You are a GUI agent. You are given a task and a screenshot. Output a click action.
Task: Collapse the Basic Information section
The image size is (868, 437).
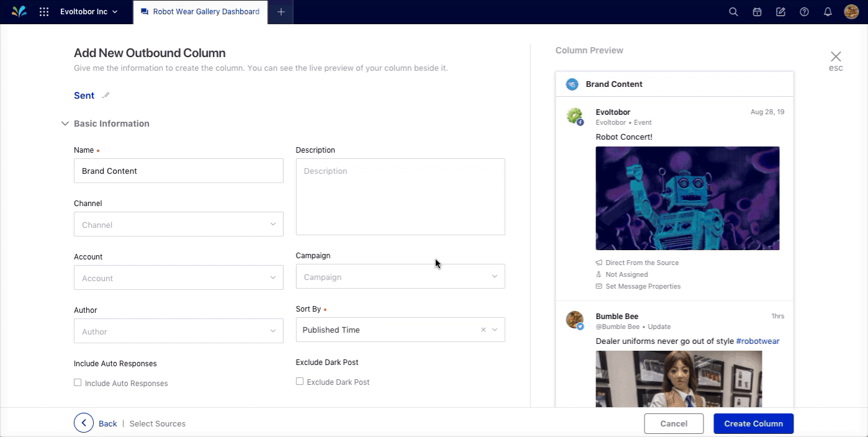pyautogui.click(x=65, y=124)
